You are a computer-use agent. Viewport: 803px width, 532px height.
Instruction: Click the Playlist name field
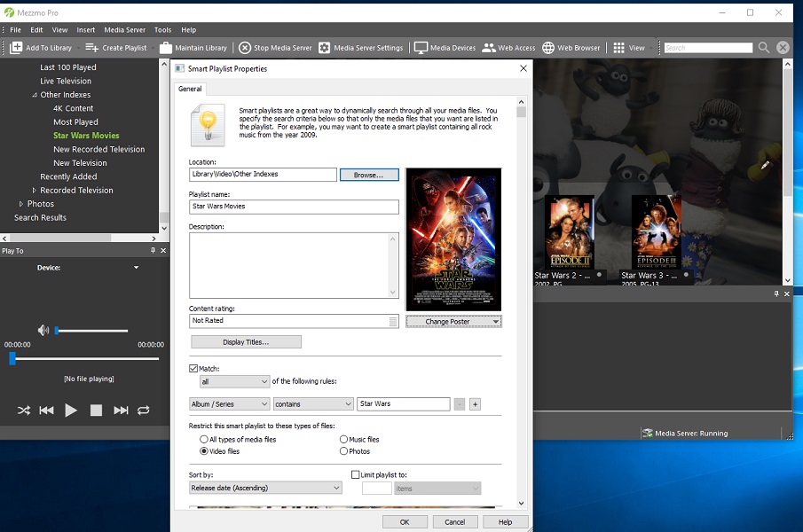coord(294,207)
